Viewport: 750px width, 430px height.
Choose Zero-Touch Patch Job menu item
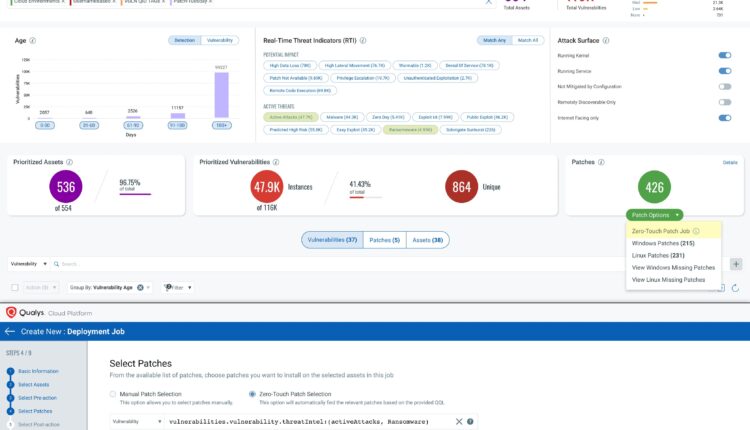pyautogui.click(x=673, y=231)
